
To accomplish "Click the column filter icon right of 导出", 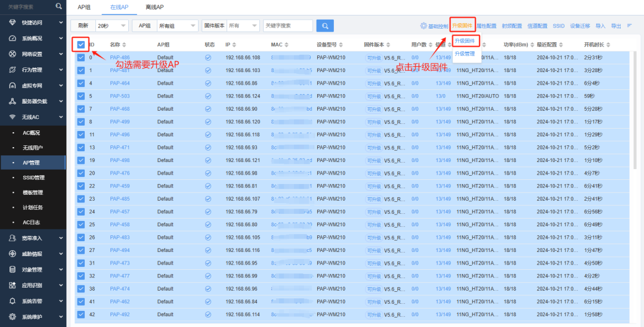I will point(629,26).
